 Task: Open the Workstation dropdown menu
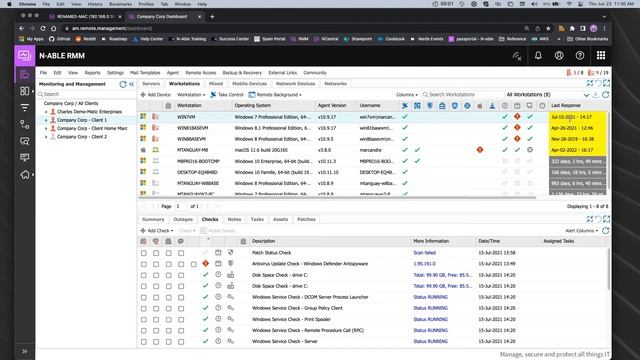click(x=191, y=95)
